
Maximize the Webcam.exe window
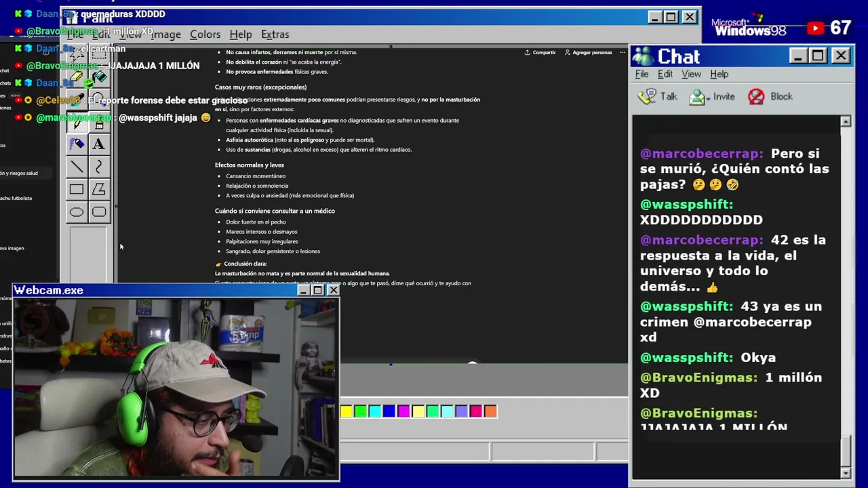(x=317, y=290)
